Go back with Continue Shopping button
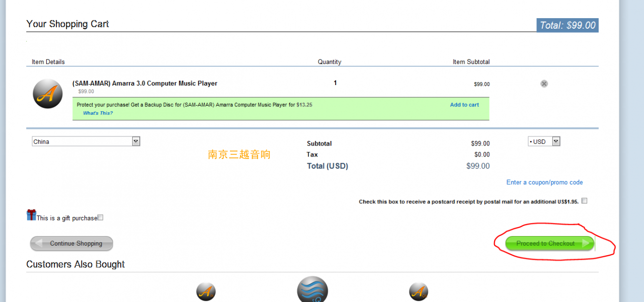The width and height of the screenshot is (644, 302). coord(71,244)
